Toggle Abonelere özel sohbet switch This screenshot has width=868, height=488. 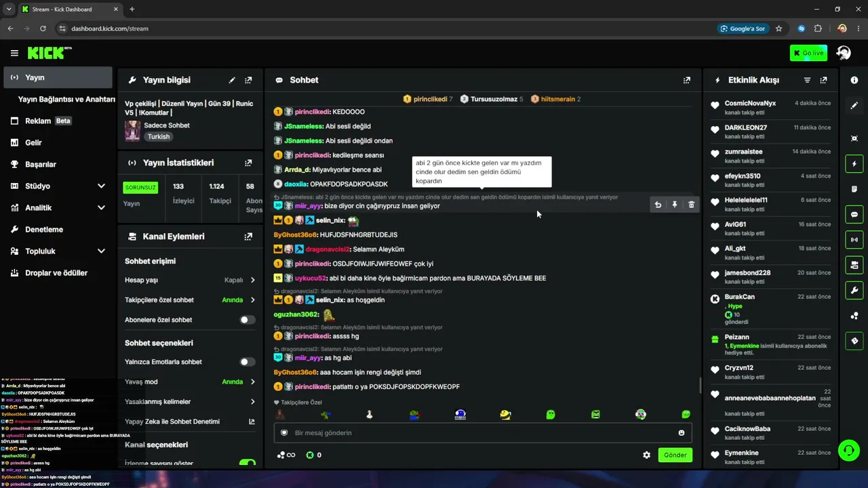click(x=248, y=320)
